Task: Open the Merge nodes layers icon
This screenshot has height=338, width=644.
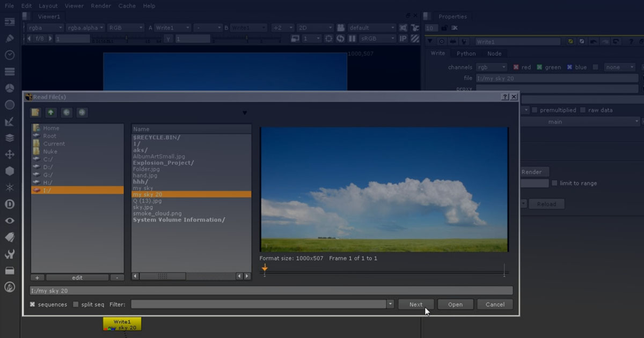Action: 9,137
